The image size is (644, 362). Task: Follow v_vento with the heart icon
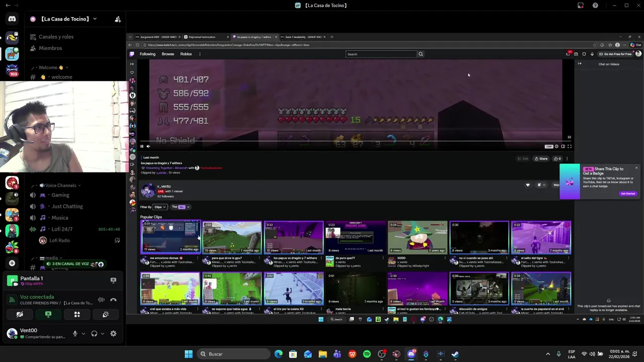(528, 185)
